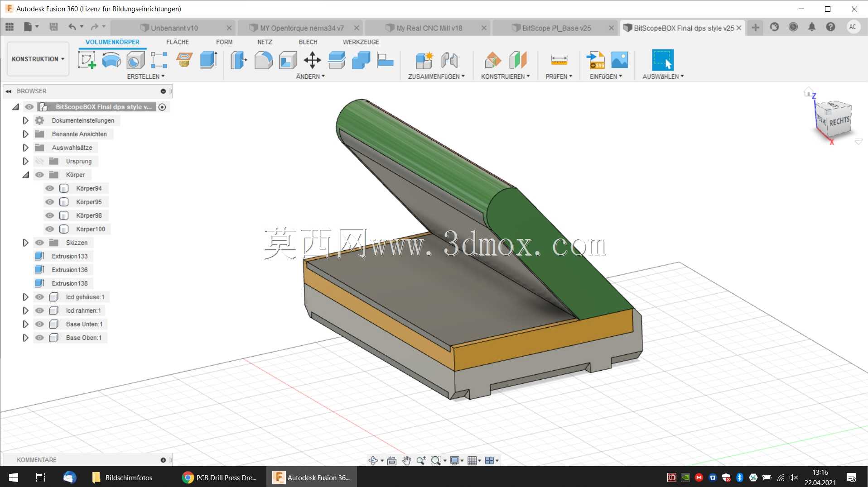Collapse the Körper folder
This screenshot has width=868, height=487.
coord(25,175)
